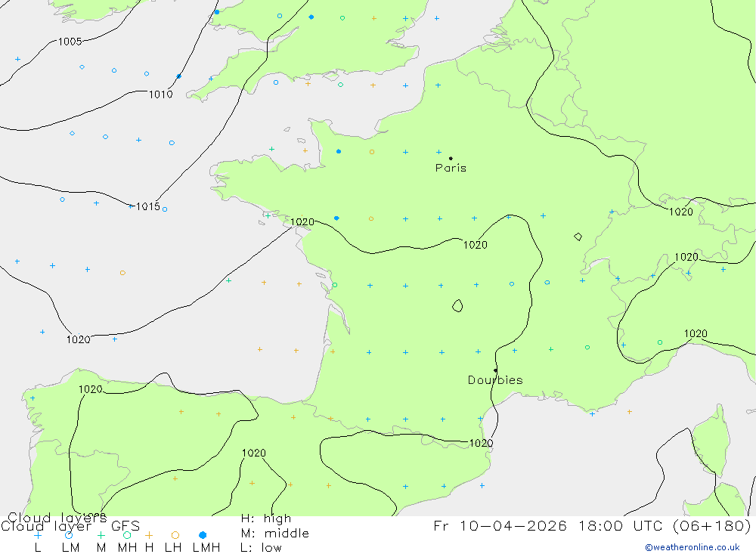Click the '(06+180)' forecast run text

click(x=711, y=525)
